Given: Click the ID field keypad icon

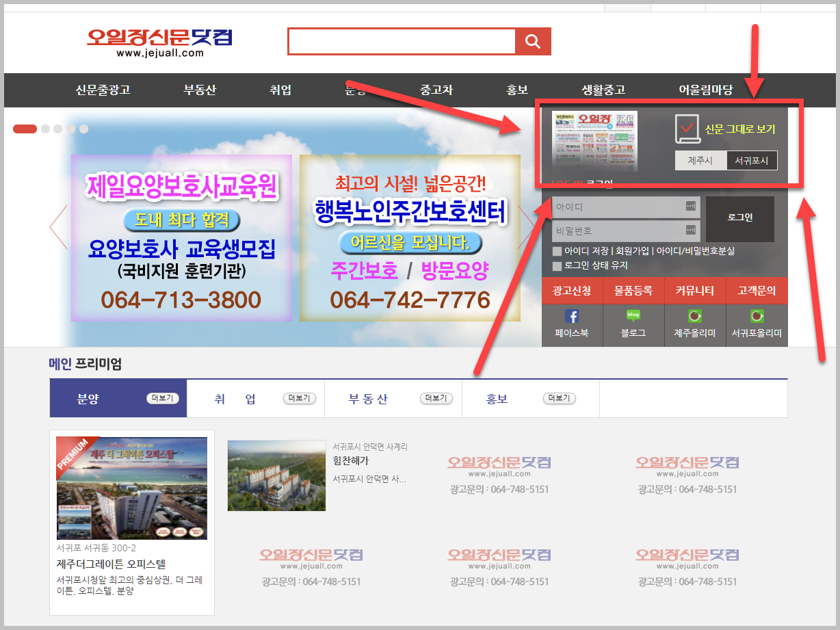Looking at the screenshot, I should [x=690, y=206].
